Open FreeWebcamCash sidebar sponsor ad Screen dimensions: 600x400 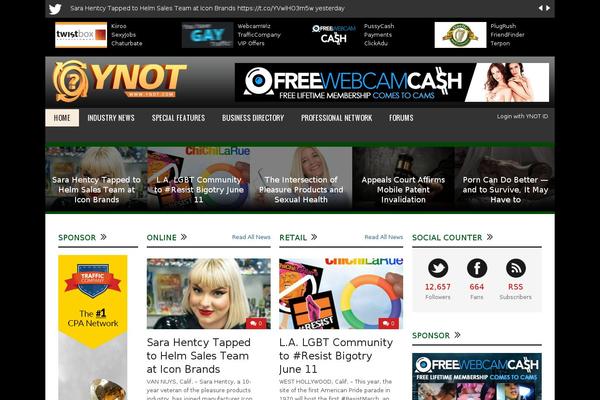477,377
